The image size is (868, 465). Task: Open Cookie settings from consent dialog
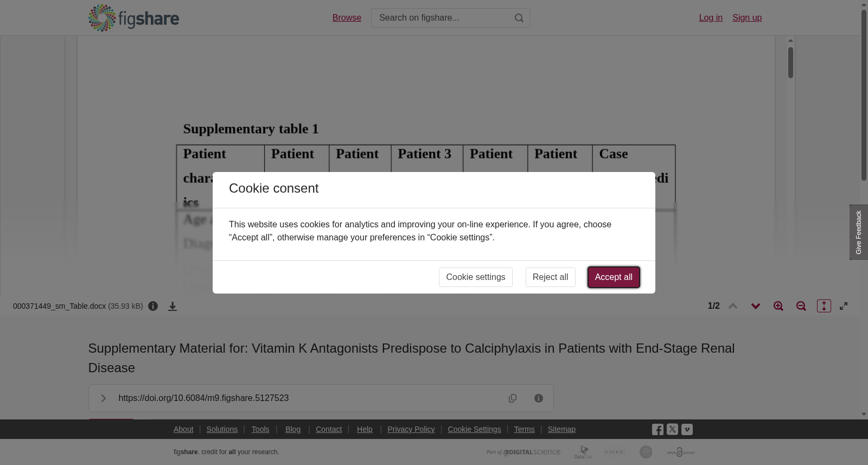pos(476,277)
